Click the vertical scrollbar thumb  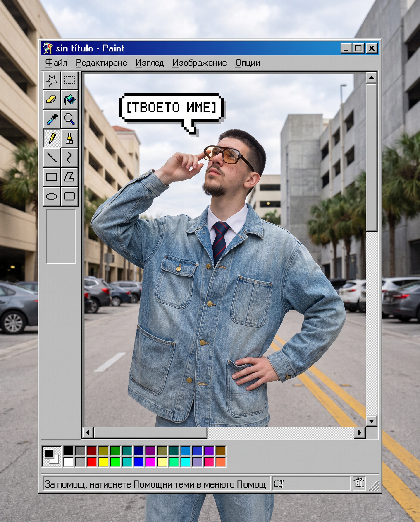tap(372, 157)
